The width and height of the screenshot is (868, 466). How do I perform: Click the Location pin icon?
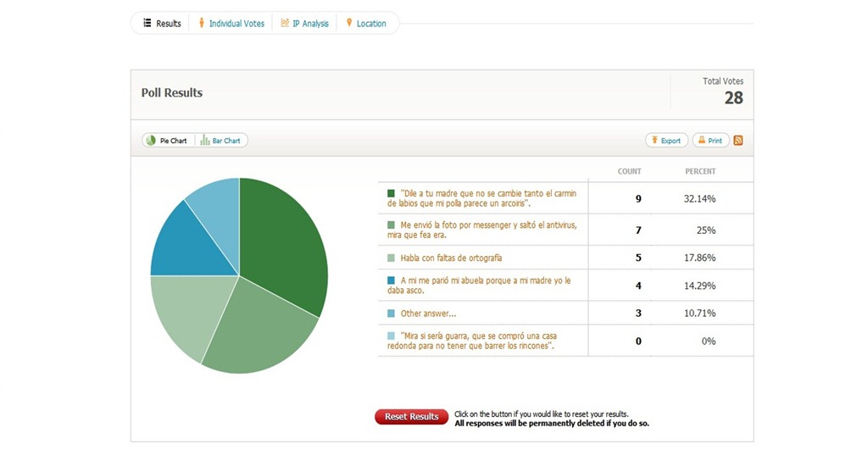click(348, 23)
